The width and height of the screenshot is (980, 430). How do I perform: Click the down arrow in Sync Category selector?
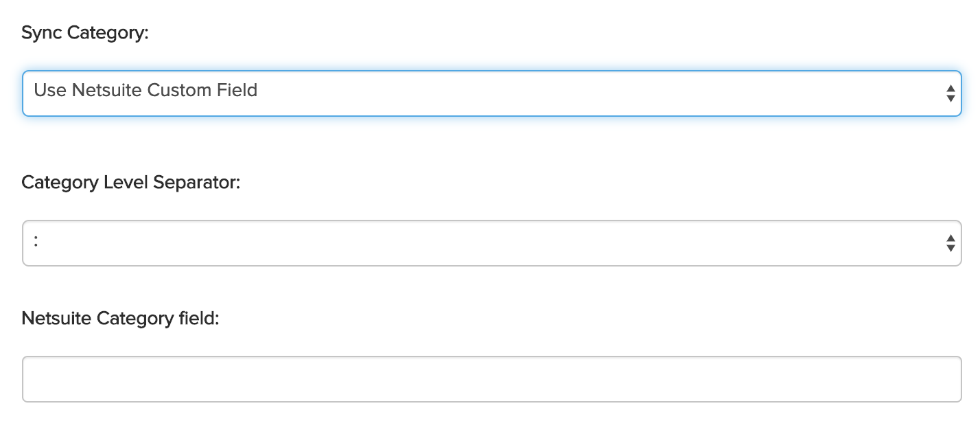[950, 98]
